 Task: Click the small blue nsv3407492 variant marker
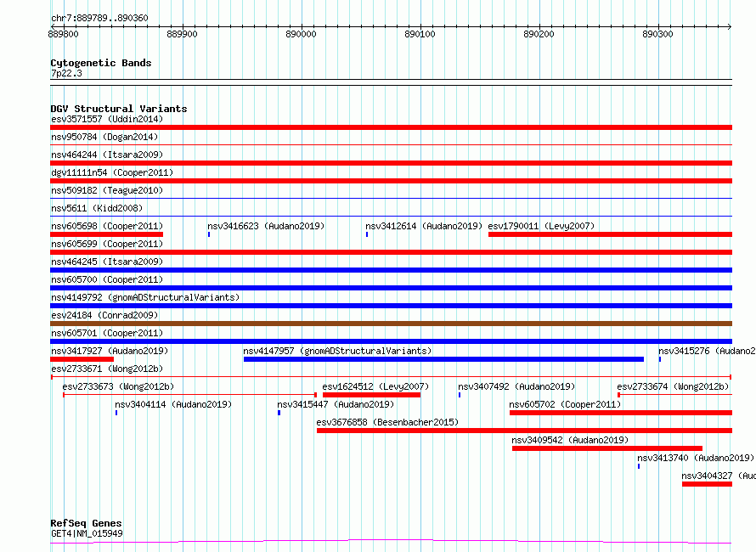(460, 395)
